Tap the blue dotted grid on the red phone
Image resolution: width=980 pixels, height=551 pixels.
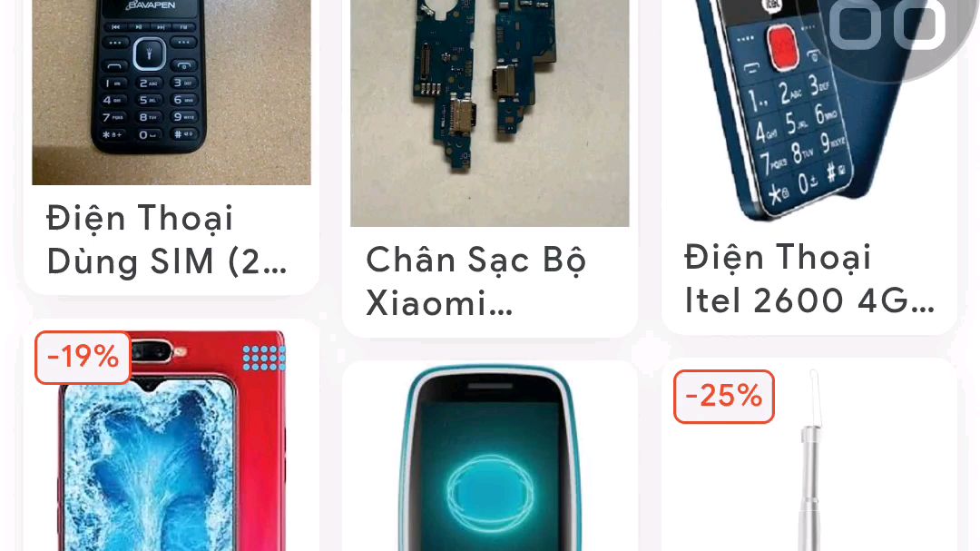click(x=264, y=358)
